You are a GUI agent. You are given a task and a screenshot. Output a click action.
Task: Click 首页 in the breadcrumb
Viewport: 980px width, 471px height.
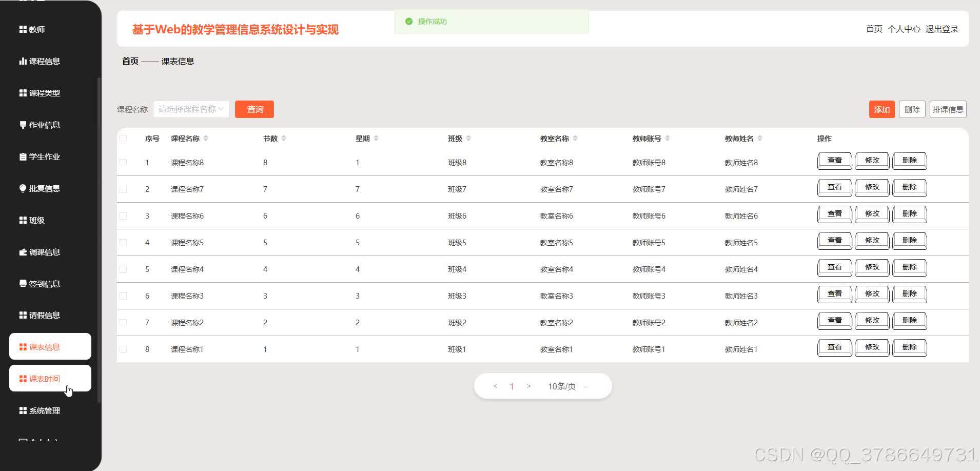(130, 61)
